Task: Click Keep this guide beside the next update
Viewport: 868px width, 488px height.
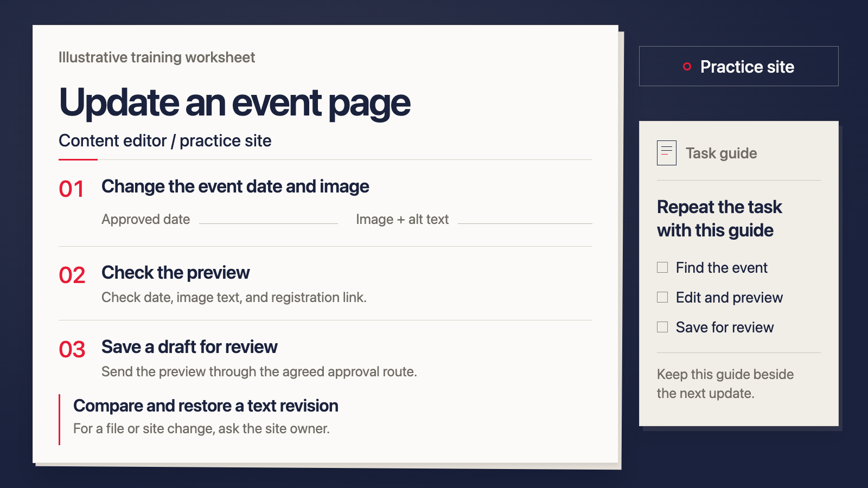Action: 725,384
